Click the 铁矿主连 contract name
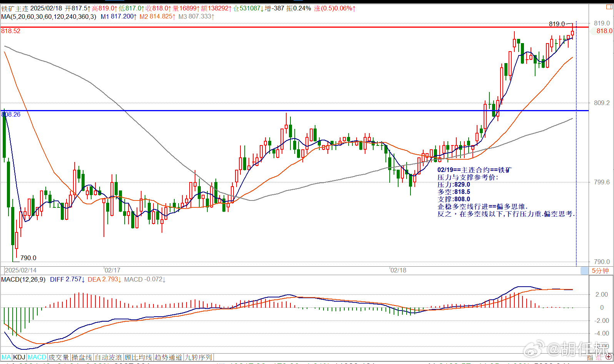The height and width of the screenshot is (364, 614). pos(15,8)
